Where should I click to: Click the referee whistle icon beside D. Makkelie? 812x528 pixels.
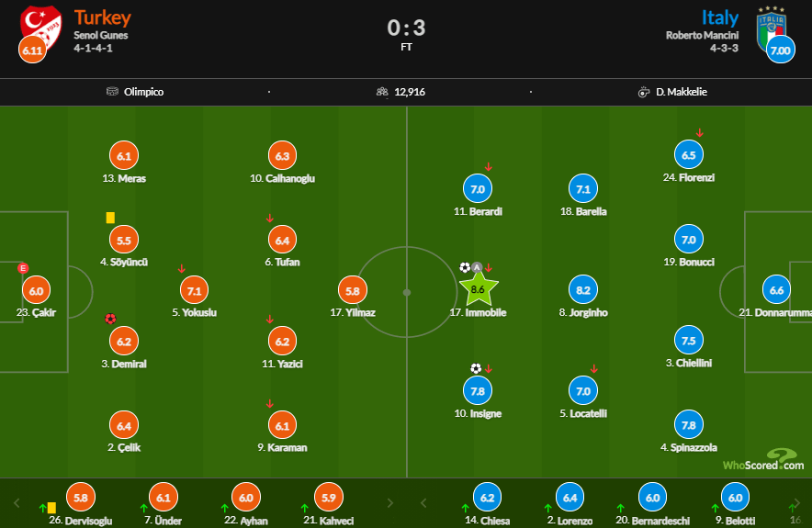point(644,92)
